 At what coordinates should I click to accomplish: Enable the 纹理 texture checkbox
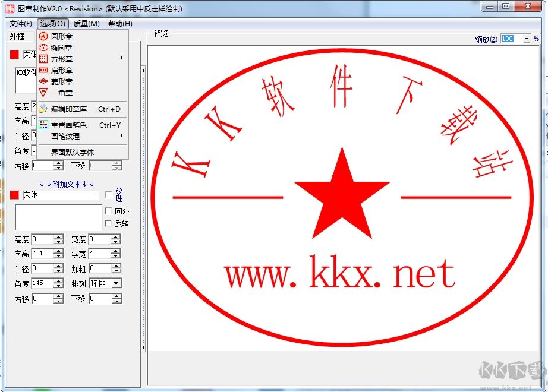click(x=108, y=195)
